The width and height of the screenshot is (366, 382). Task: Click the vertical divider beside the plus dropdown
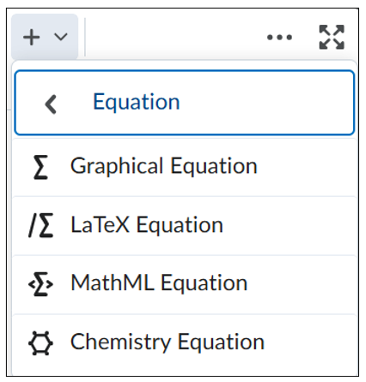(85, 37)
